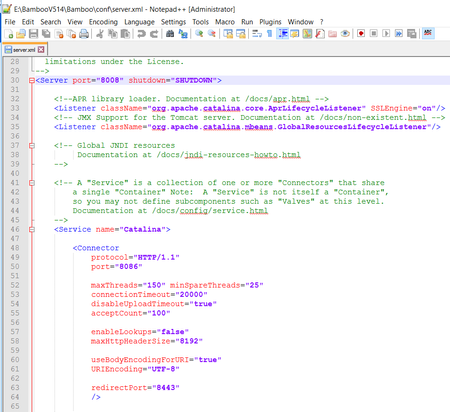Open the Replace dialog toolbar icon
The height and width of the screenshot is (412, 450).
tap(183, 34)
